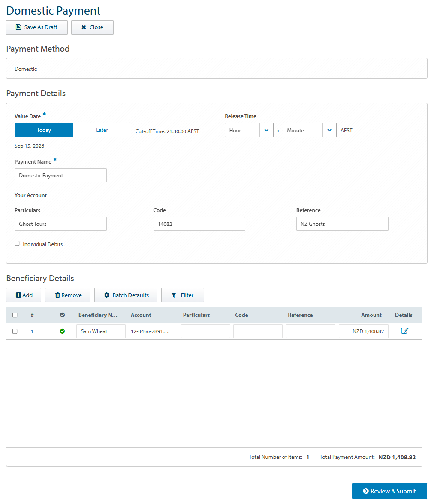
Task: Click the green valid status icon for Sam Wheat
Action: coord(62,331)
